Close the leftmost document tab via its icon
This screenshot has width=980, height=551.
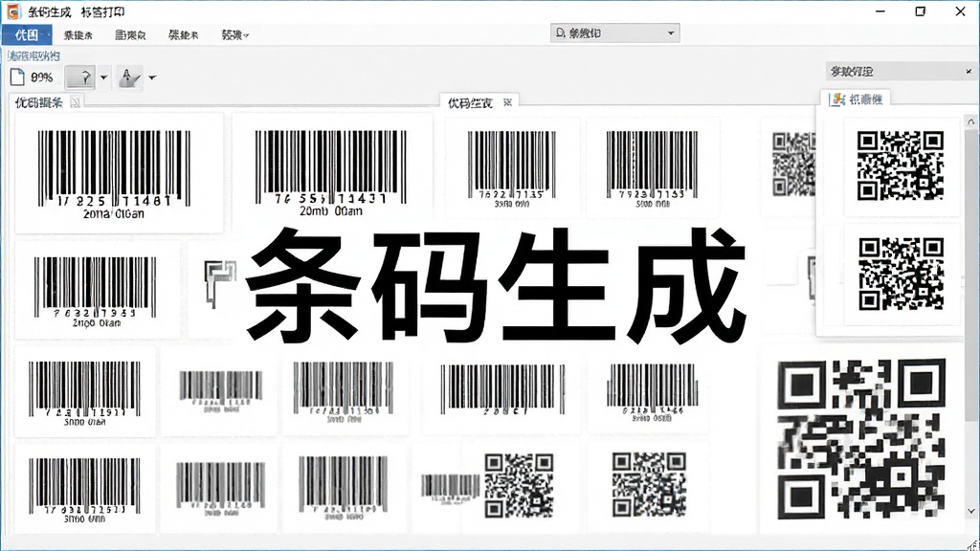75,103
